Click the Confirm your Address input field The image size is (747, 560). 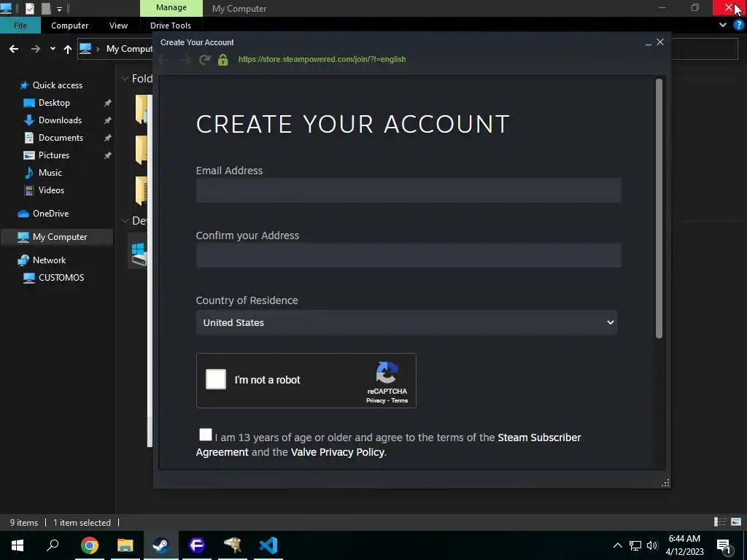tap(409, 254)
